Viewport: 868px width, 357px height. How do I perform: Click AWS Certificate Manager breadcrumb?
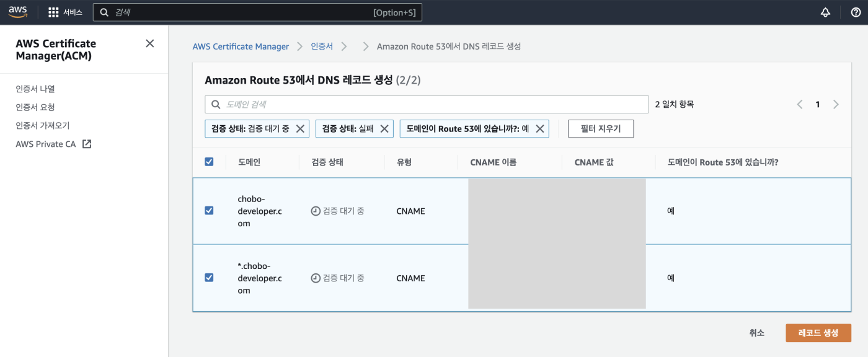click(x=241, y=46)
